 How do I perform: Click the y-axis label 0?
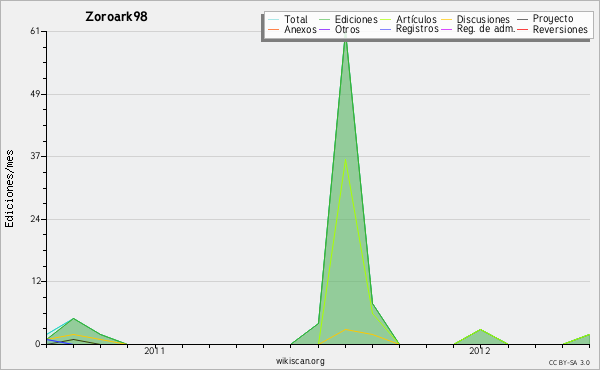(38, 344)
